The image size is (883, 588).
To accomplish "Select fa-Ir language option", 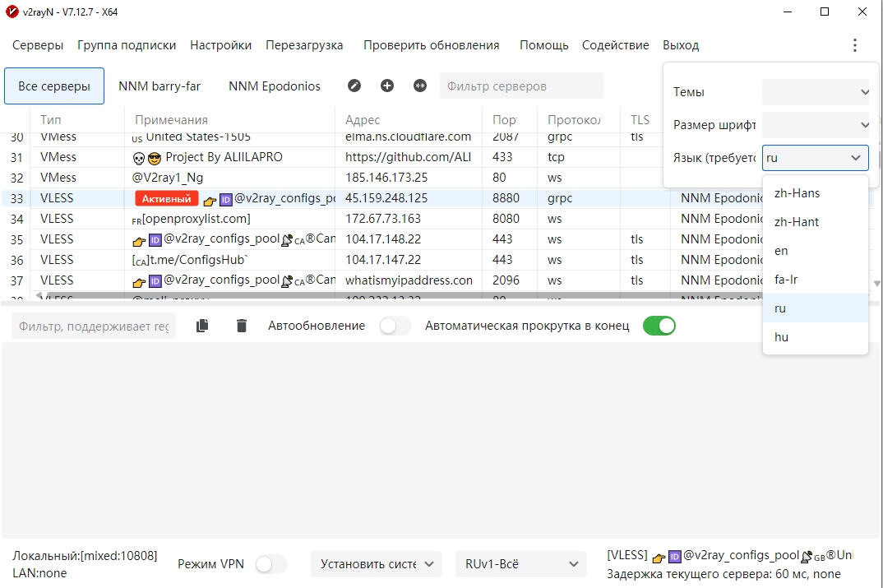I will coord(816,280).
